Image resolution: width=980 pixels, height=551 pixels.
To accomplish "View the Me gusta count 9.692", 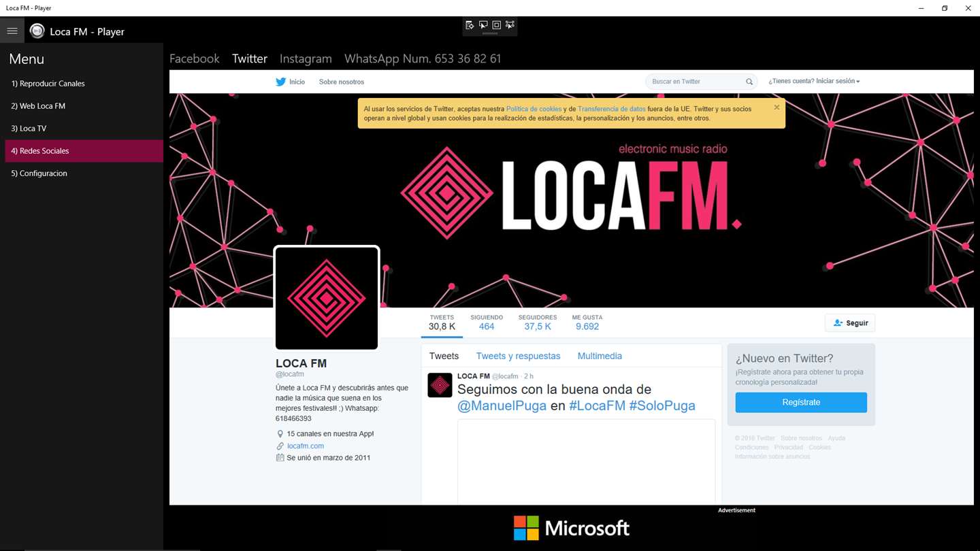I will tap(587, 322).
